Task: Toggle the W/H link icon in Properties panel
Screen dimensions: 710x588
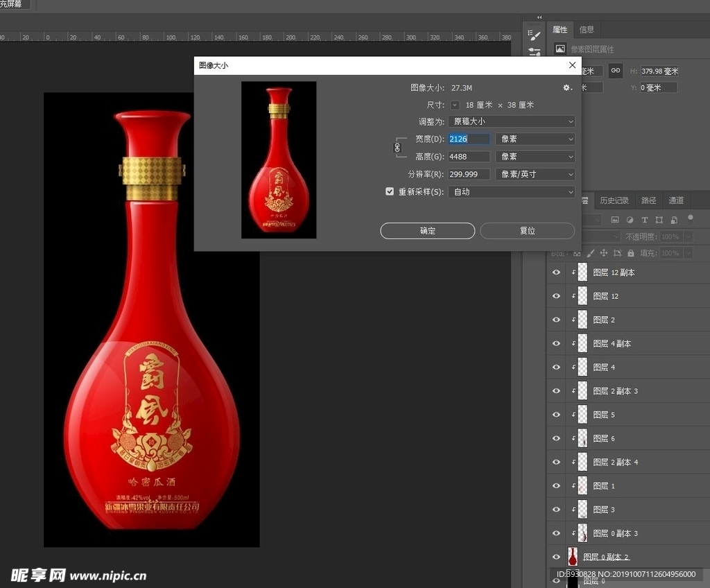Action: click(x=616, y=71)
